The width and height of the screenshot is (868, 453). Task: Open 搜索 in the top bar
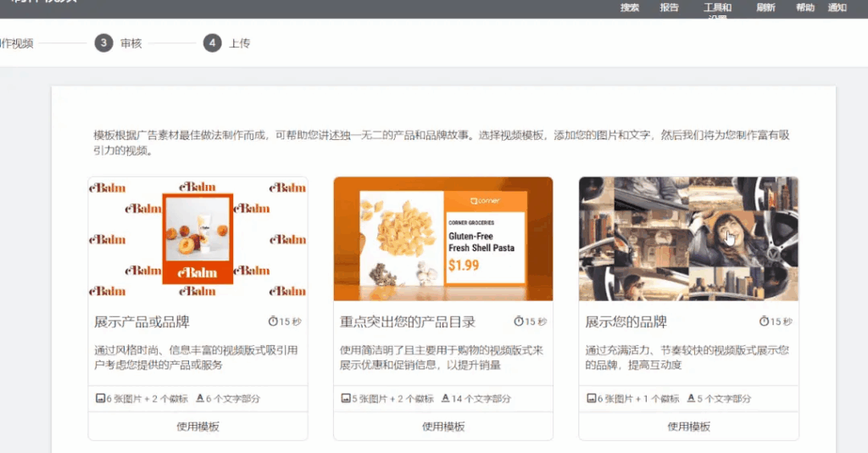[630, 8]
